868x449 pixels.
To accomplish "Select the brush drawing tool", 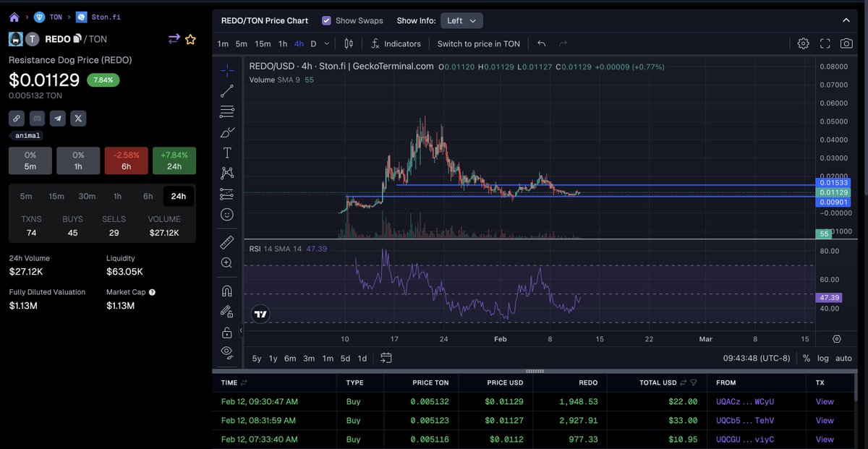I will coord(227,132).
